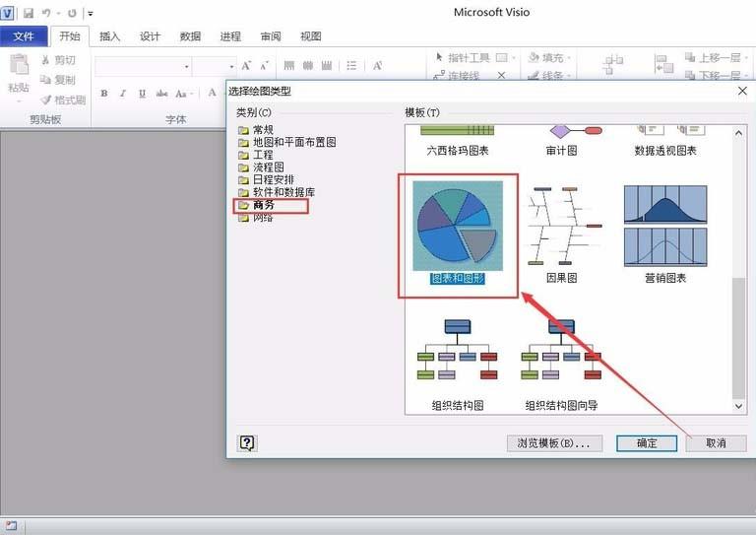Select the Connector tool (连接线)
756x535 pixels.
[456, 75]
